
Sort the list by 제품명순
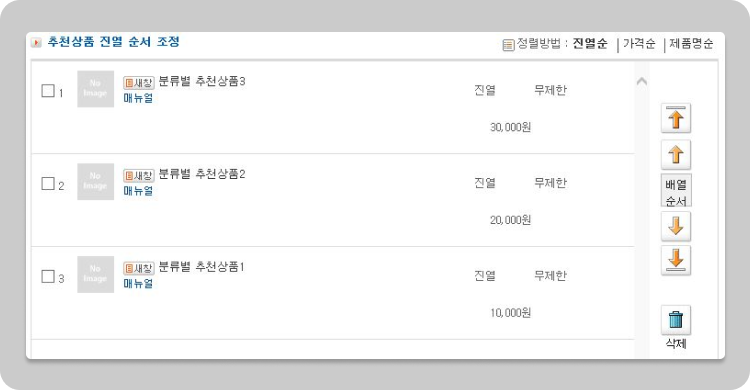[691, 44]
